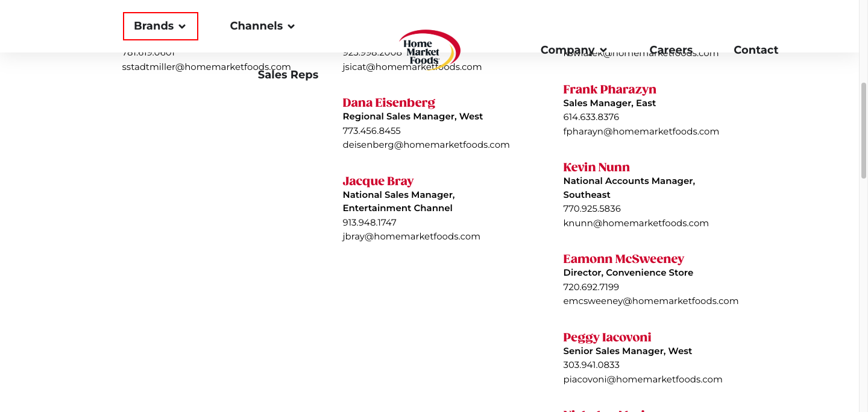Click Eamonn McSweeney's name heading
Image resolution: width=868 pixels, height=412 pixels.
(x=623, y=259)
